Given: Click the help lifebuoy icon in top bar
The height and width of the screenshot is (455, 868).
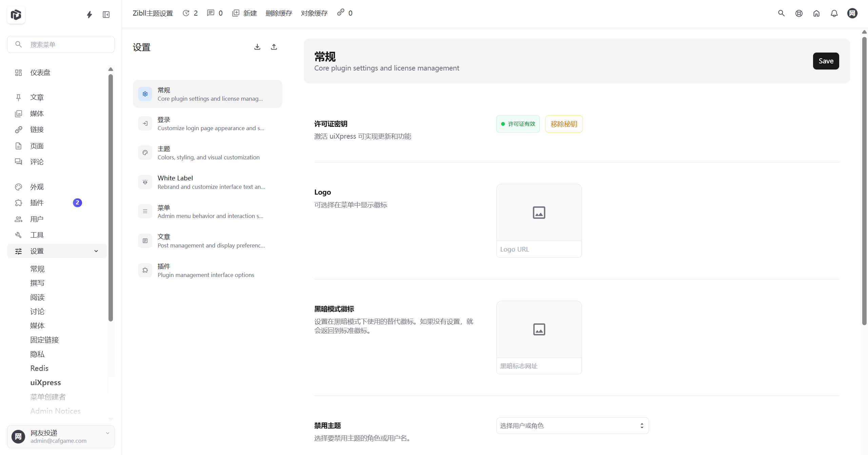Looking at the screenshot, I should [x=799, y=13].
